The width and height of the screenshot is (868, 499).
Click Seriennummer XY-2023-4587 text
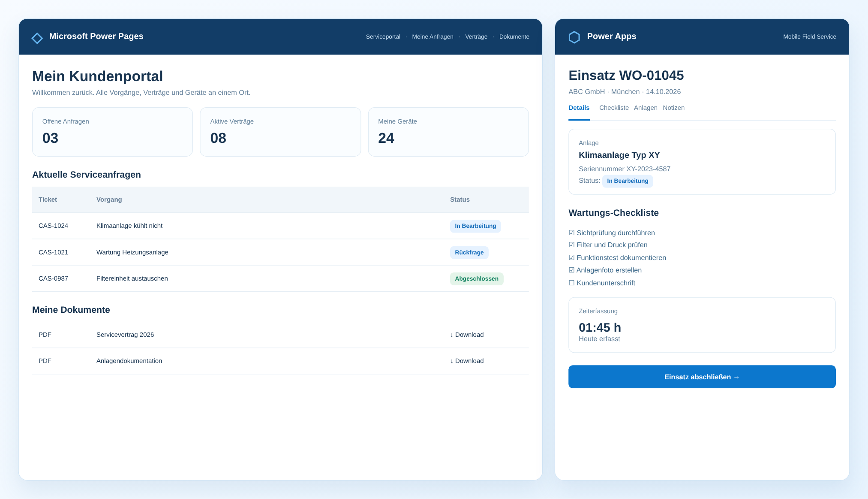[x=624, y=169]
